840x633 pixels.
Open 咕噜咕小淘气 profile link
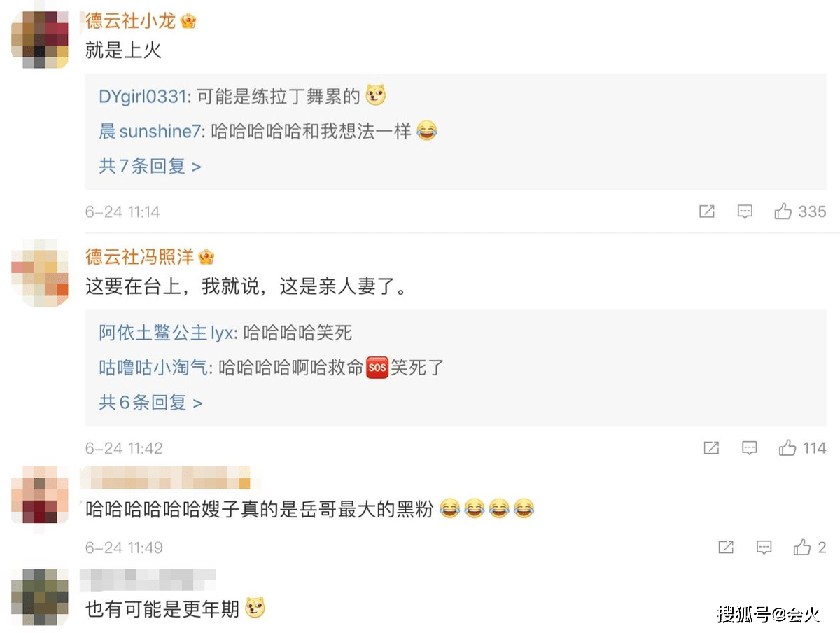[153, 368]
